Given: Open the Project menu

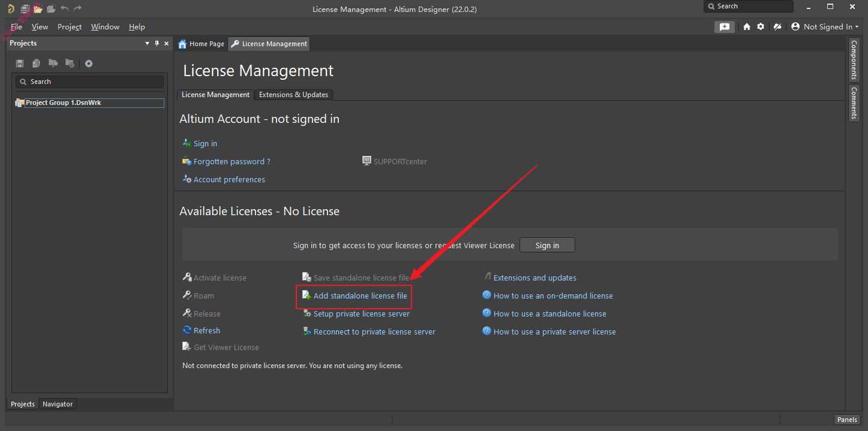Looking at the screenshot, I should pos(70,27).
